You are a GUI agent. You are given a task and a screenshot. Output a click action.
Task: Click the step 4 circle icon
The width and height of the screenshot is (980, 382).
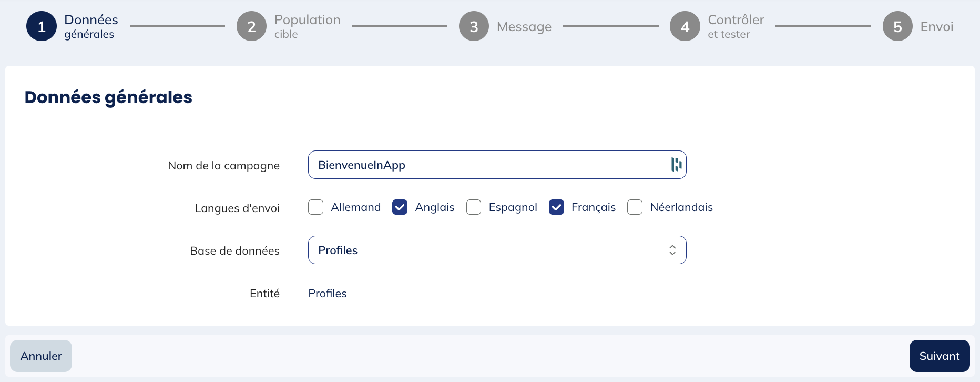[685, 26]
